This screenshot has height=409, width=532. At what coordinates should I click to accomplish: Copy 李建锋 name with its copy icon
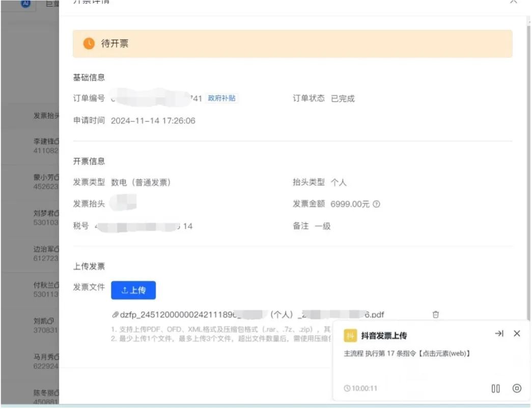[x=57, y=141]
